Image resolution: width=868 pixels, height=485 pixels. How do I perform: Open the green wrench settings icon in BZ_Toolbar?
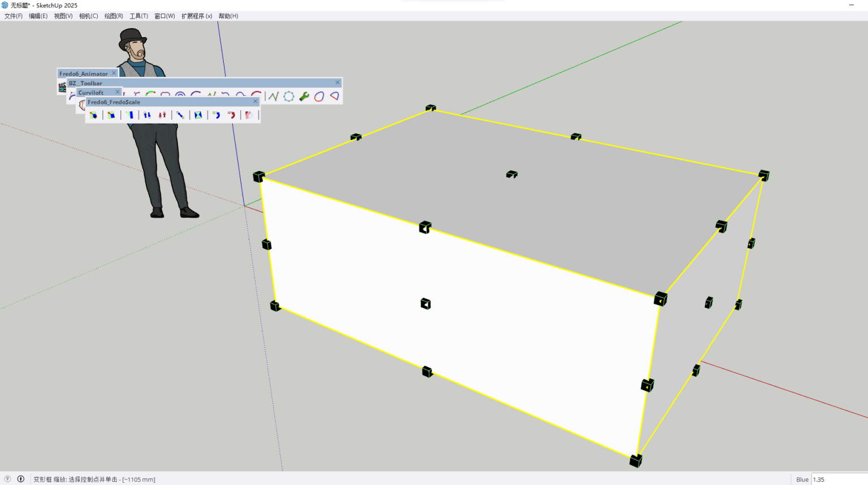pos(303,97)
